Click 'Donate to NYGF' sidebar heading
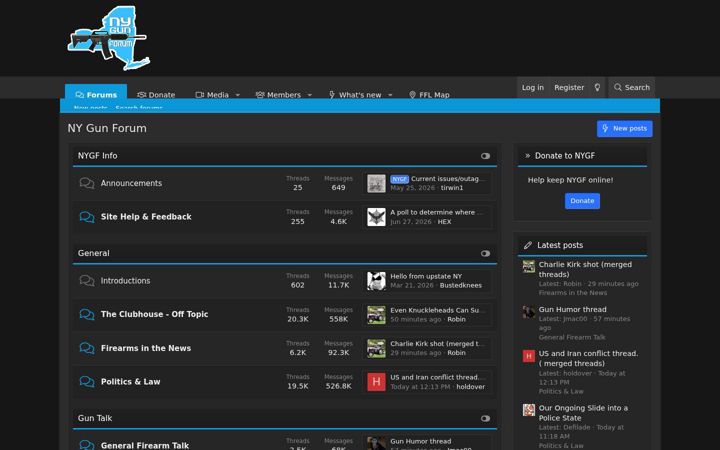The height and width of the screenshot is (450, 720). pos(565,156)
